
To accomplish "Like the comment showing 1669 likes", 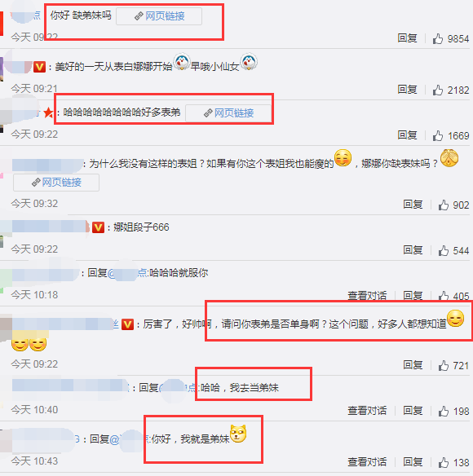I will click(438, 135).
